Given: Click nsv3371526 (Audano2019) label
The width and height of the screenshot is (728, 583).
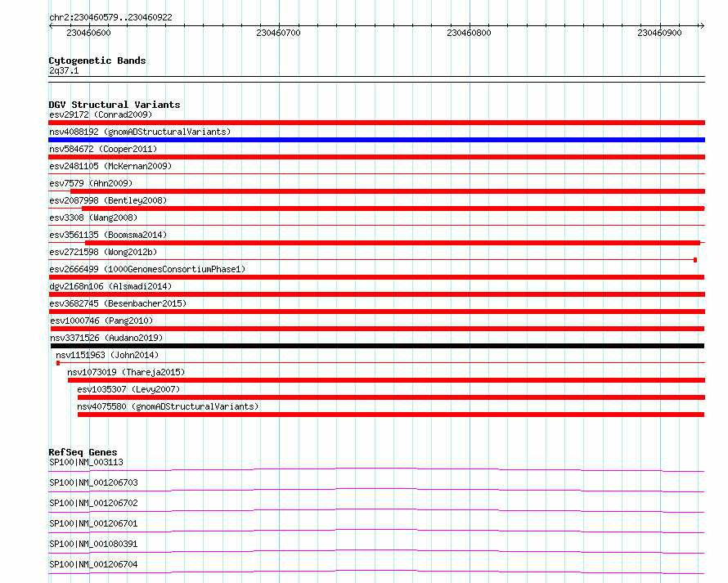Looking at the screenshot, I should [106, 338].
